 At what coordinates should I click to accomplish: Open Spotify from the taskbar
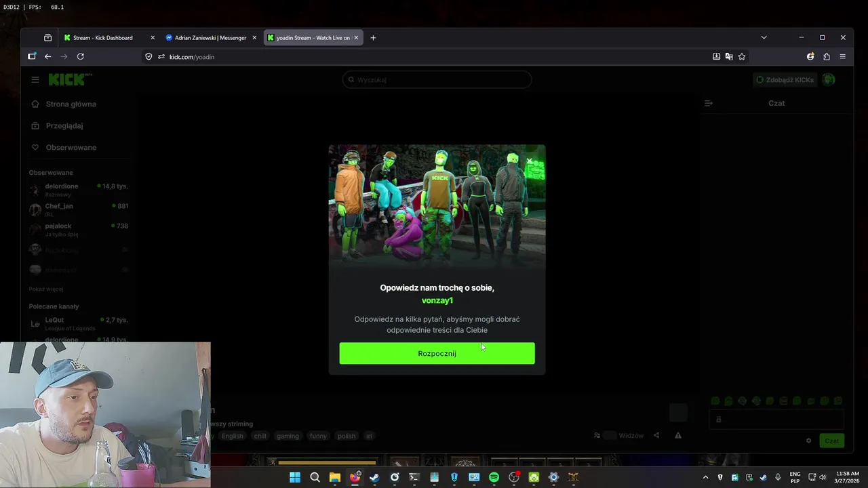494,477
